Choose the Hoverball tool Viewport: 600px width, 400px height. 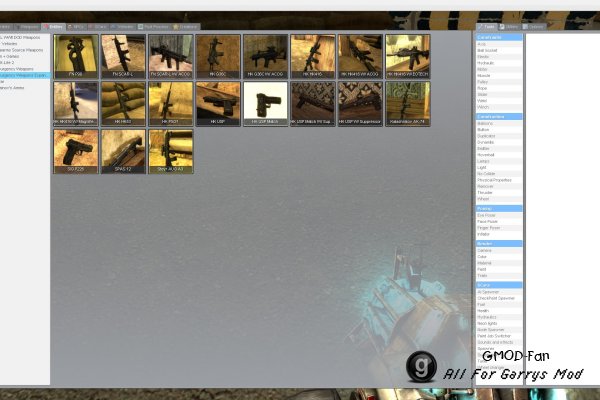(x=499, y=155)
